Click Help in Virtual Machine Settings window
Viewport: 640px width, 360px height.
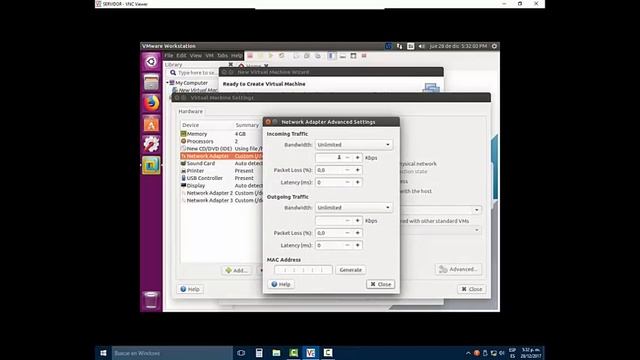(x=190, y=289)
